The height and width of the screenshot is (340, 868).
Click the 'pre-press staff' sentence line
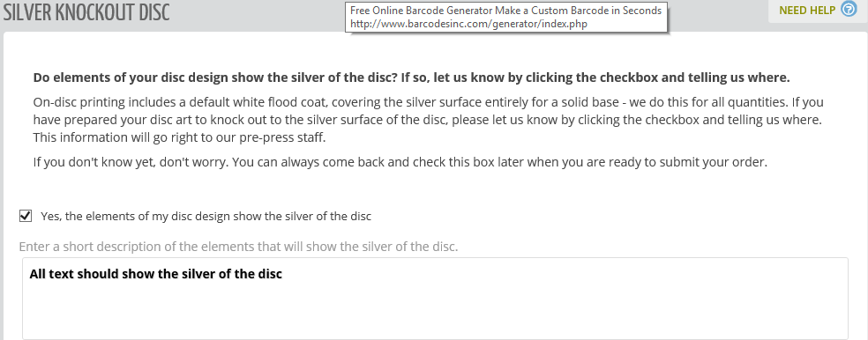tap(179, 137)
